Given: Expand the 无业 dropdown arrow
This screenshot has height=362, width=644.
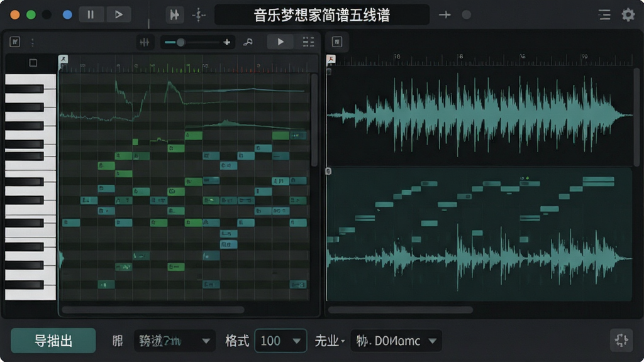Looking at the screenshot, I should tap(343, 341).
